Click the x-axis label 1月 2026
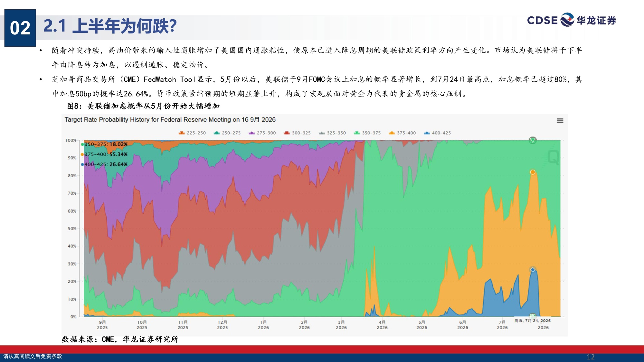 click(263, 325)
